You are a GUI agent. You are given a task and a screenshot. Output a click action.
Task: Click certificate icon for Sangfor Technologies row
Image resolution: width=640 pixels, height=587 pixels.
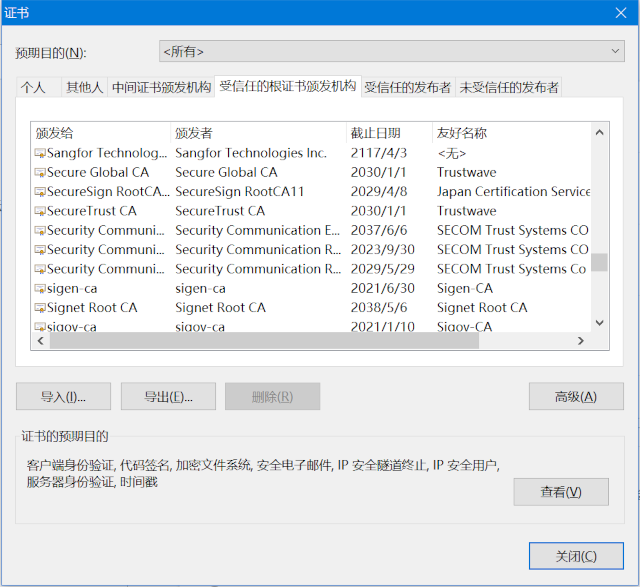pos(40,154)
